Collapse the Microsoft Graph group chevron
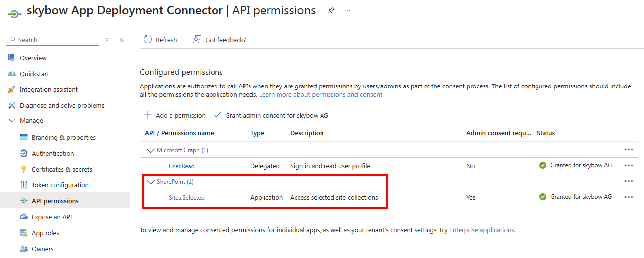 point(151,150)
